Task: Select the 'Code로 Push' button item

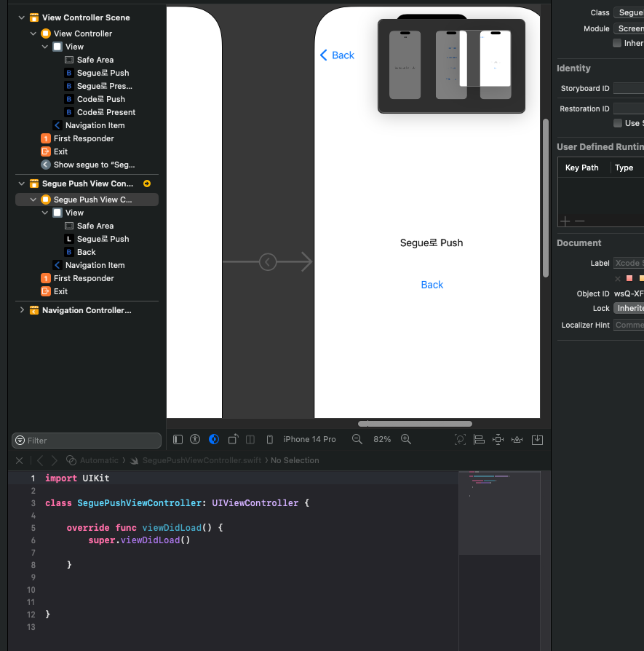Action: [95, 99]
